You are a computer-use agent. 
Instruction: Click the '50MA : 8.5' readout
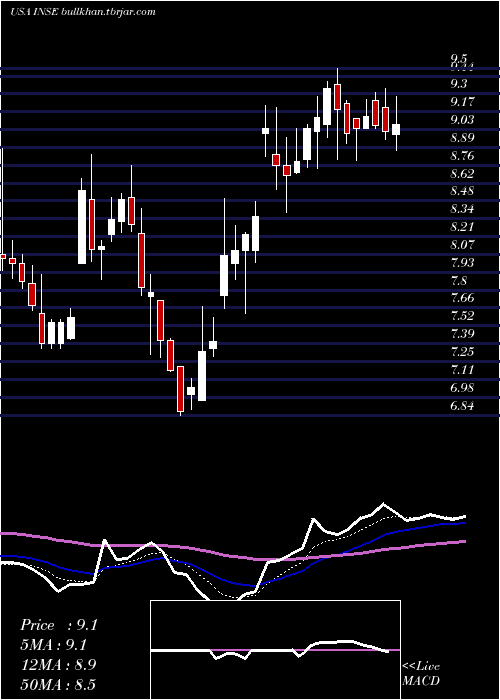(58, 685)
